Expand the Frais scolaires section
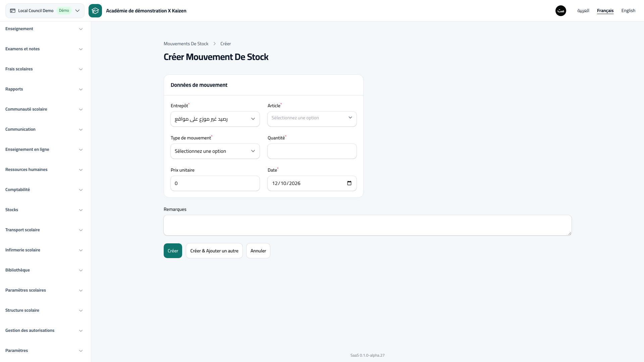 click(x=44, y=69)
